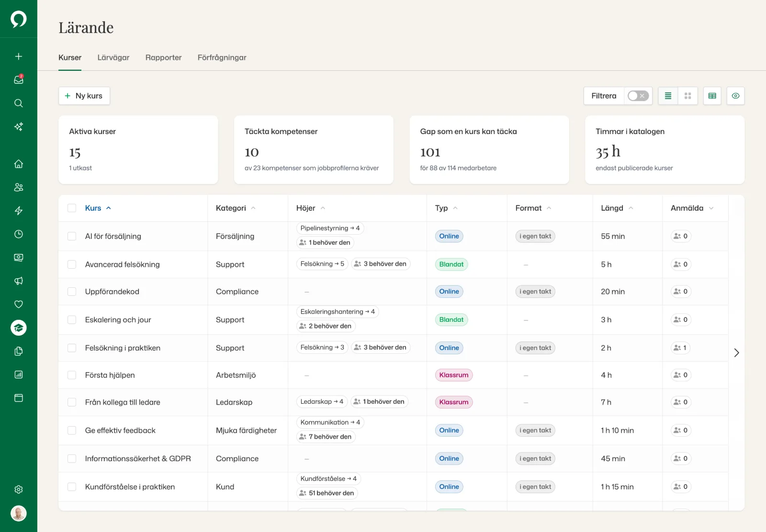Click the megaphone icon in sidebar
Screen dimensions: 766x532
pyautogui.click(x=19, y=281)
